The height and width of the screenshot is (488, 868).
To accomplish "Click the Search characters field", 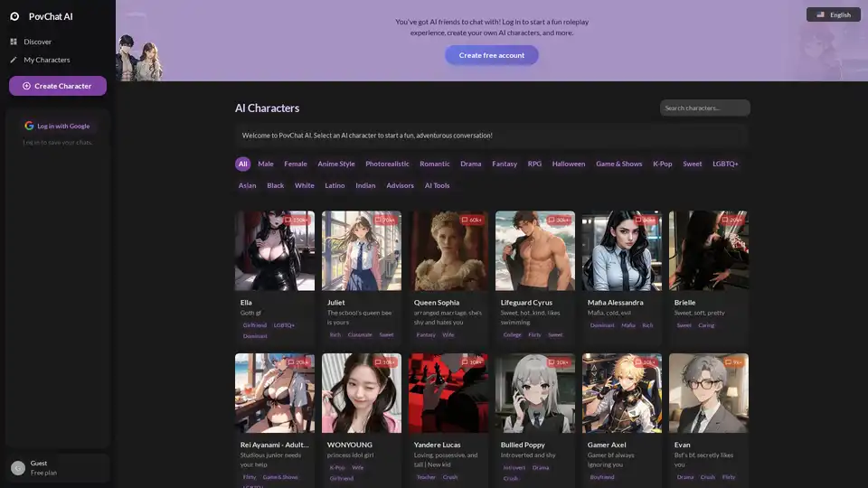I will click(x=704, y=108).
